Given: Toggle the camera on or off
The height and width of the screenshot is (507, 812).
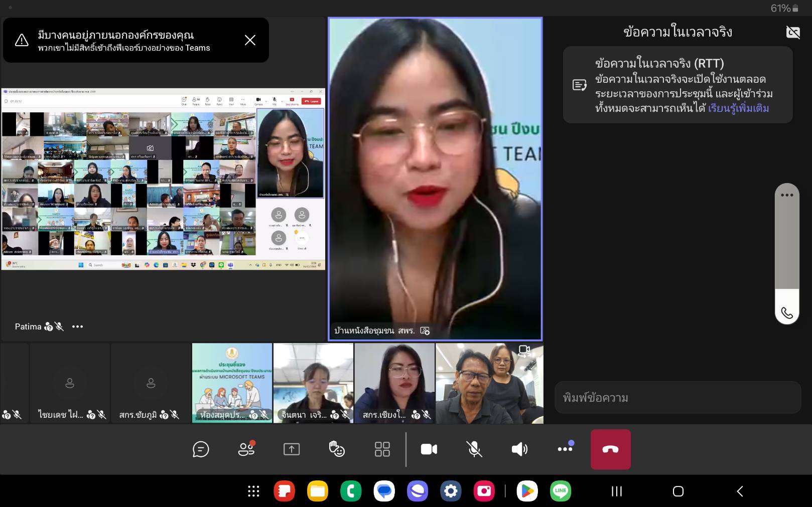Looking at the screenshot, I should click(x=429, y=449).
